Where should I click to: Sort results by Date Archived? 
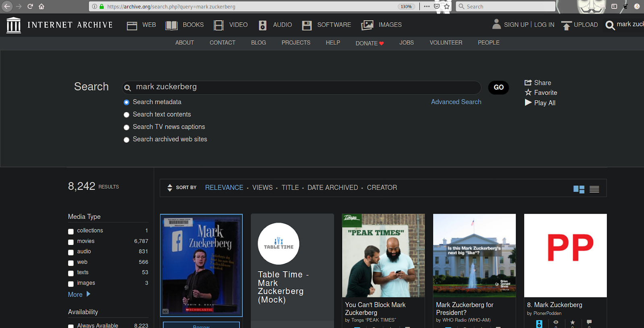point(333,188)
